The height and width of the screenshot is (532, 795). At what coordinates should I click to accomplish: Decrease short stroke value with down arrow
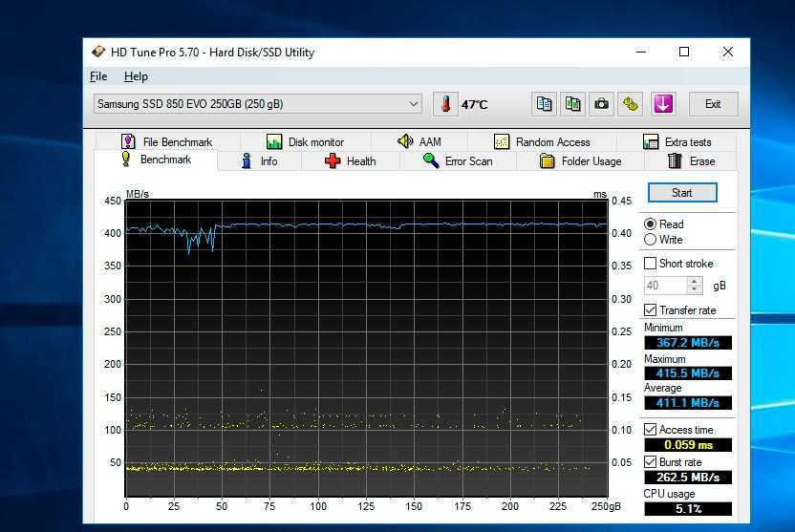[695, 289]
